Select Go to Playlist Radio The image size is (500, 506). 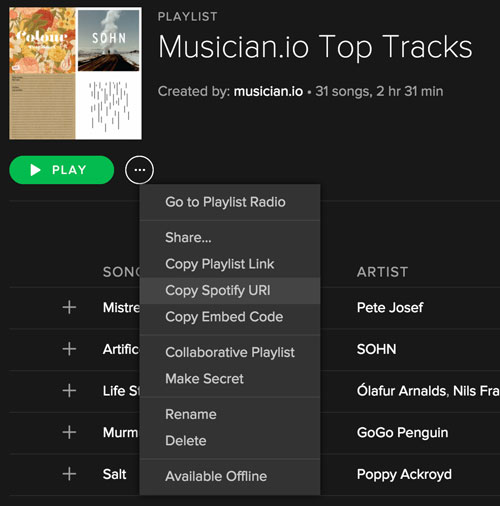pos(230,202)
